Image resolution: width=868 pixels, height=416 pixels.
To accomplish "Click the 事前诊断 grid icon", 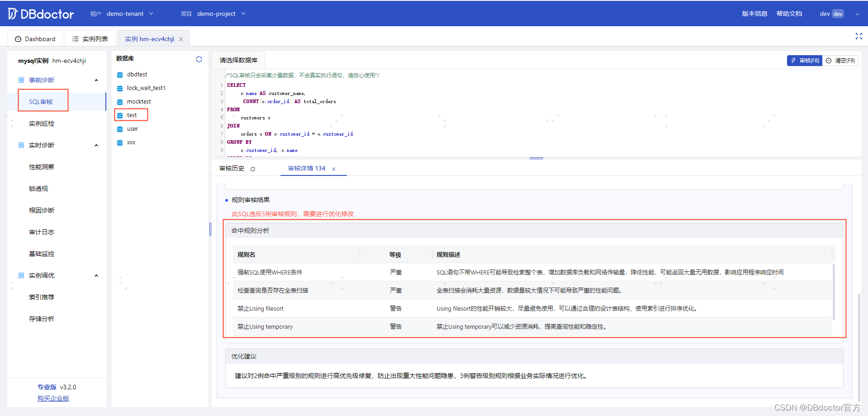I will (21, 80).
